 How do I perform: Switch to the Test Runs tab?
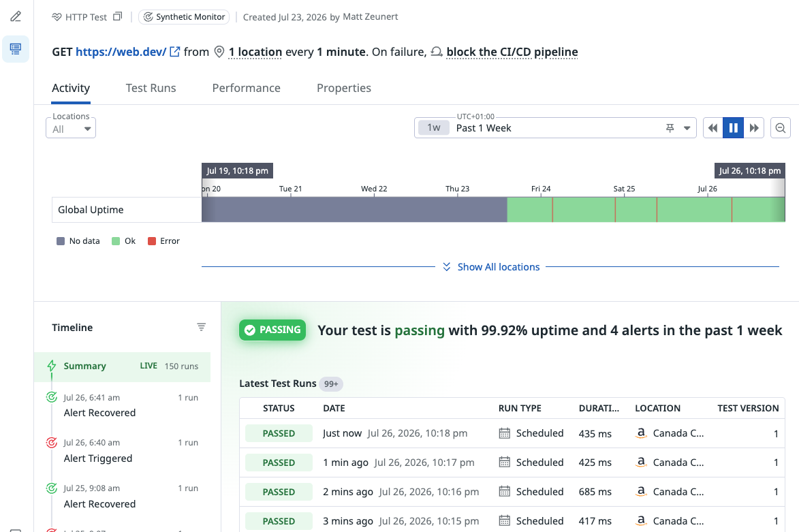point(151,88)
